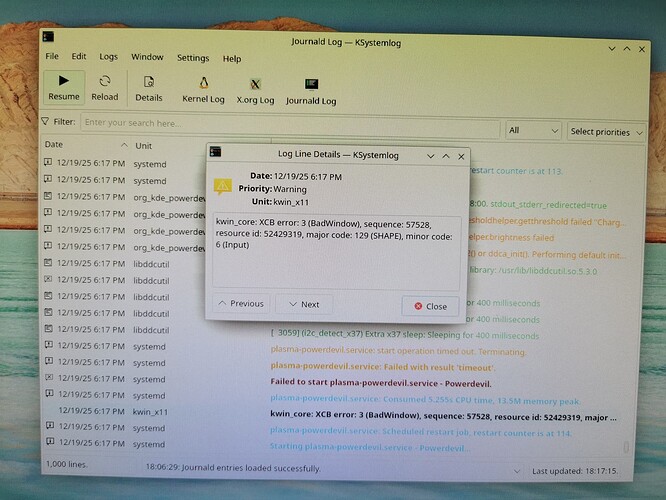The image size is (666, 500).
Task: Open the 'All' column filter dropdown
Action: coord(532,130)
